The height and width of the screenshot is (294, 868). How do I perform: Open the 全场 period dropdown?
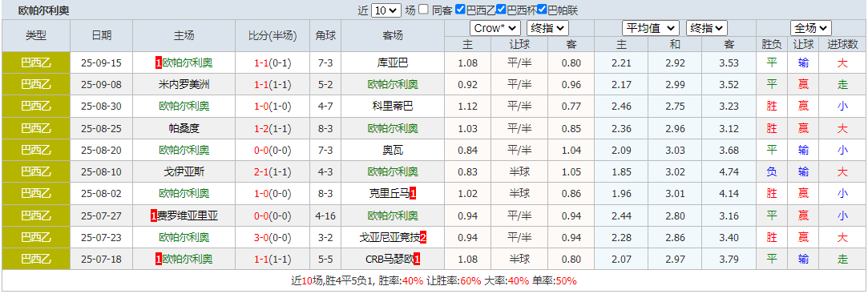coord(810,28)
